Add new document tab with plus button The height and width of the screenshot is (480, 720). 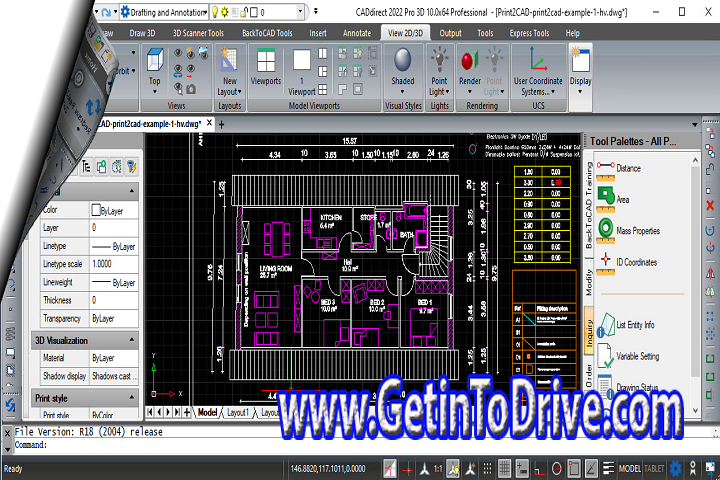[x=221, y=124]
